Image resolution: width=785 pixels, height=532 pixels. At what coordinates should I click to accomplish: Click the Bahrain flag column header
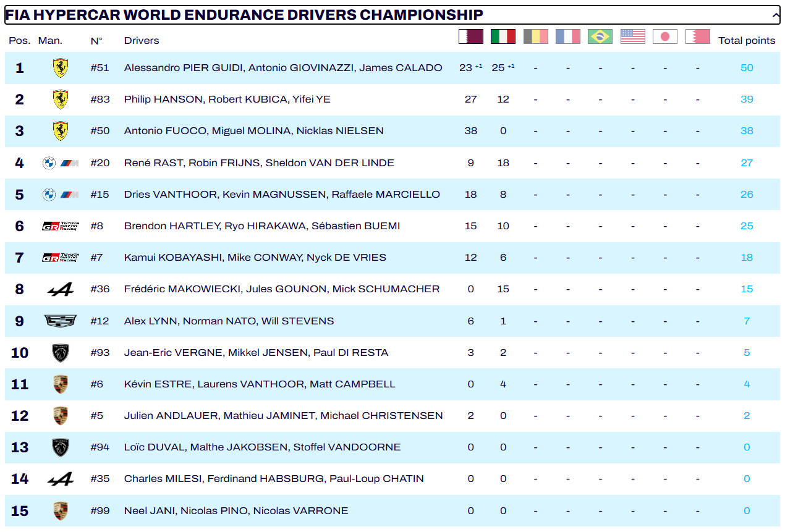(697, 37)
